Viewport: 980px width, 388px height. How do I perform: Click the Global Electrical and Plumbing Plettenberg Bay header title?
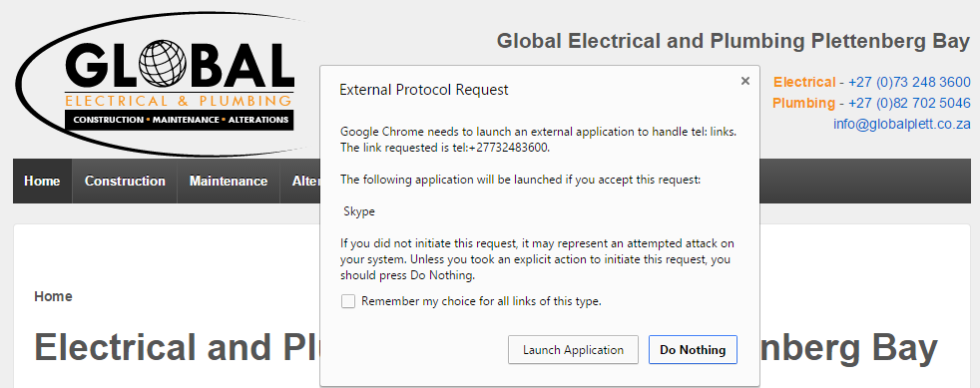[x=734, y=41]
